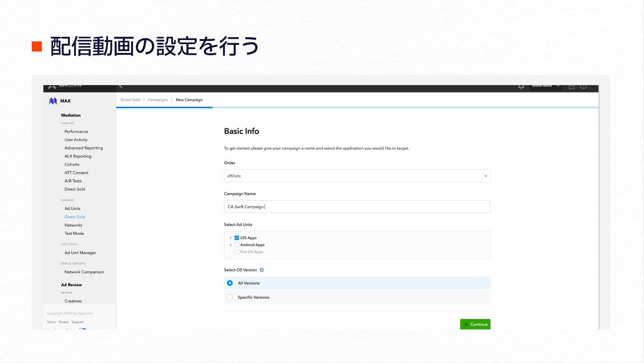The width and height of the screenshot is (644, 363).
Task: Open Ad Units in the sidebar
Action: (72, 209)
